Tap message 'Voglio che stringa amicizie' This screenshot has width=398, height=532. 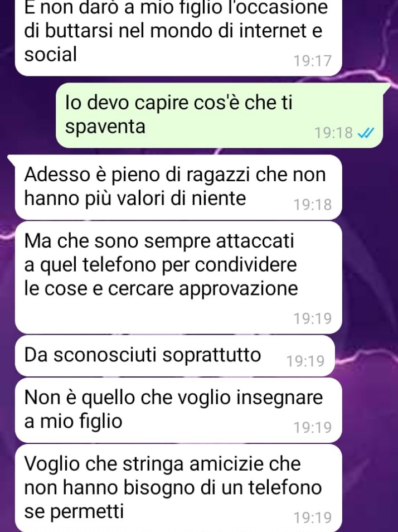(178, 488)
